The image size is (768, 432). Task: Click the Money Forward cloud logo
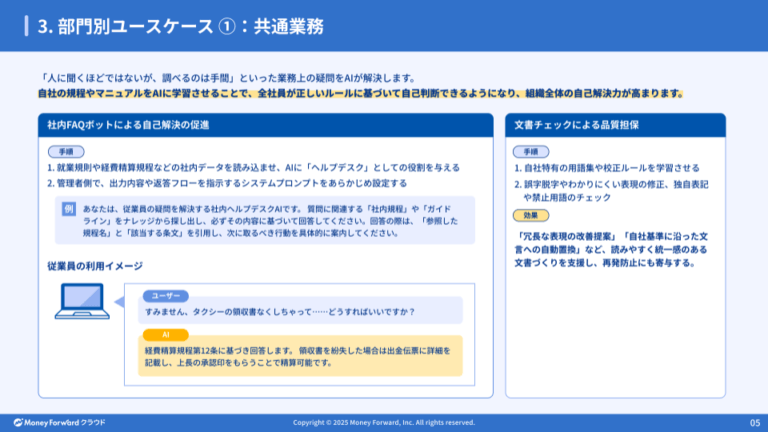(x=59, y=422)
